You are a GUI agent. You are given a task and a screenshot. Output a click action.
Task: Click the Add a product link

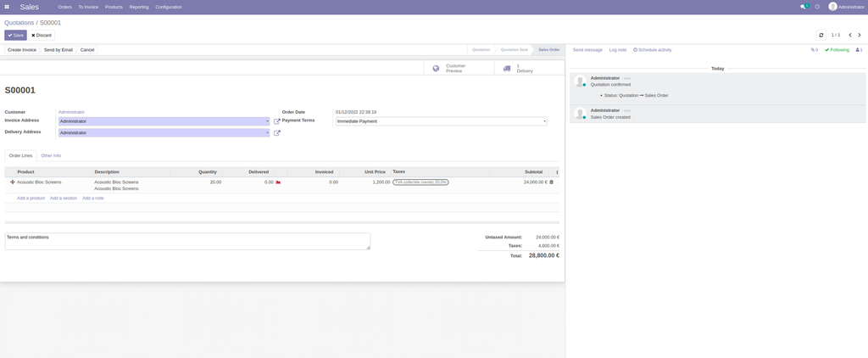tap(31, 198)
